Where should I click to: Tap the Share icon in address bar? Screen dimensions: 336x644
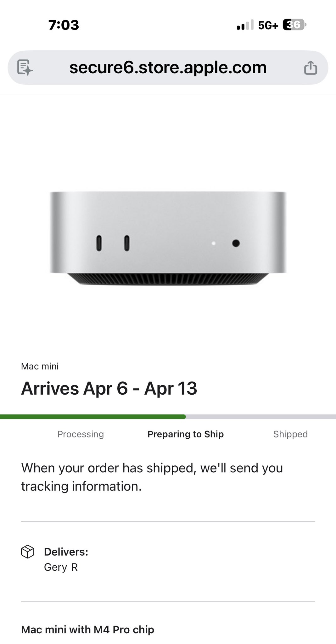click(311, 68)
